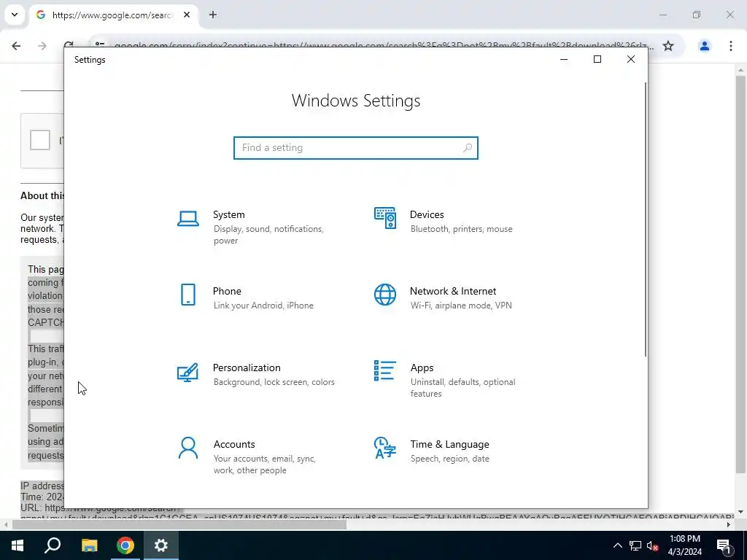Open the Time & Language title
This screenshot has height=560, width=747.
click(x=449, y=445)
